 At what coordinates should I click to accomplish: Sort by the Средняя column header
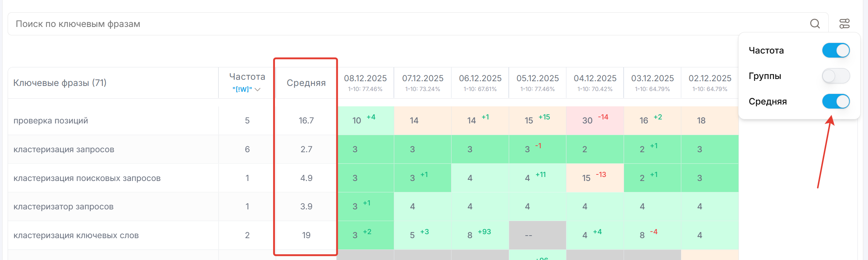pos(306,83)
